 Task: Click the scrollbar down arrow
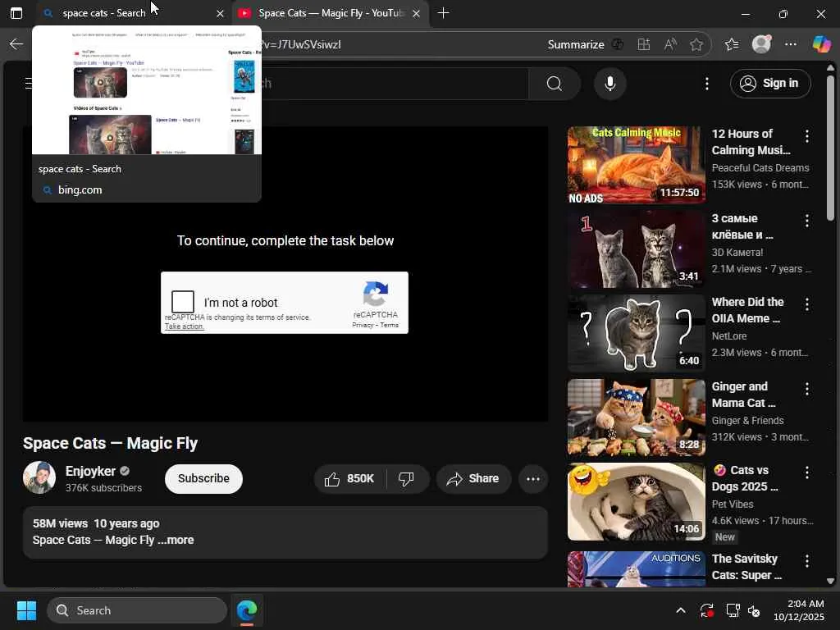830,581
